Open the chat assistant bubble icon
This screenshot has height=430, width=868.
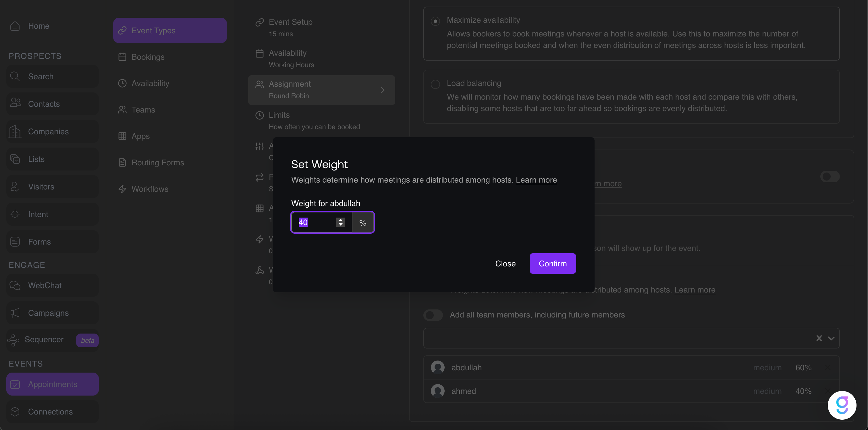tap(842, 405)
